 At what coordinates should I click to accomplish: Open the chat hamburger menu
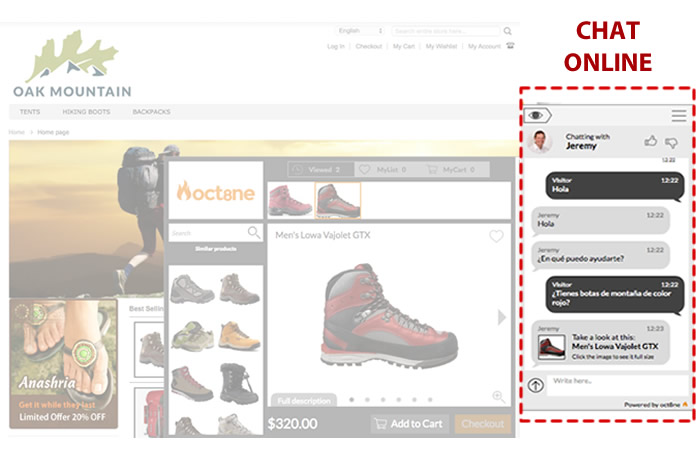(x=679, y=116)
